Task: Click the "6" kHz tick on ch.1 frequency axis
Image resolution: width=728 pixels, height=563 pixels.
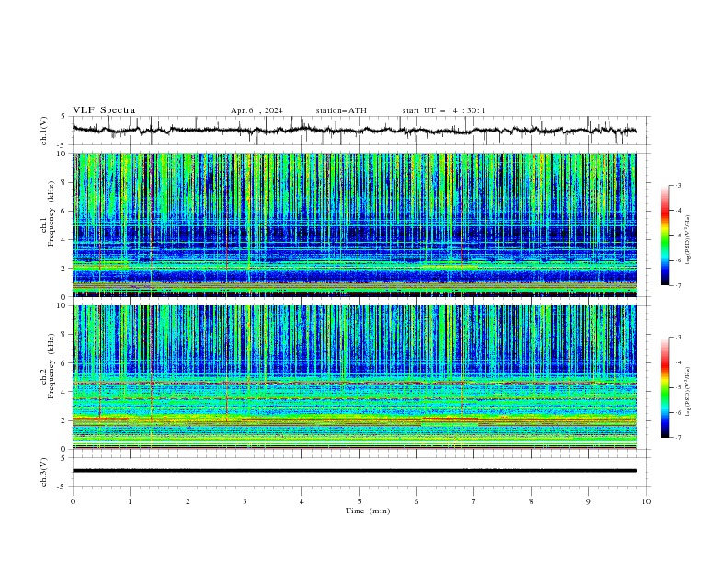Action: [x=64, y=212]
